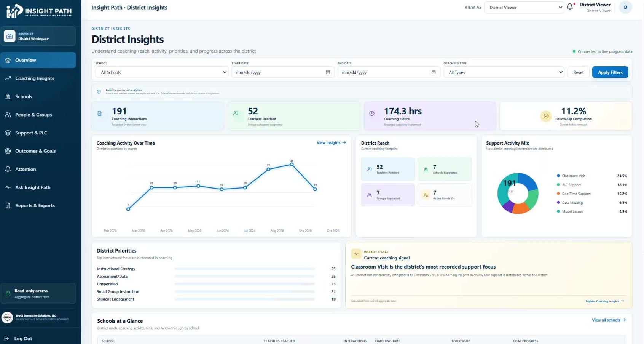The image size is (644, 344).
Task: Follow the Explore Coaching Insights link
Action: coord(605,301)
